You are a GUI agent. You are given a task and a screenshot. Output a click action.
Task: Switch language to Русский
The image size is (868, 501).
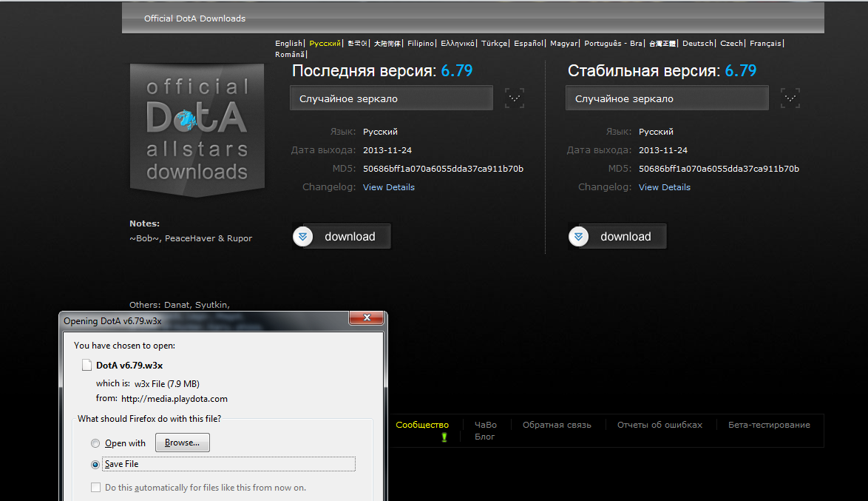(325, 43)
